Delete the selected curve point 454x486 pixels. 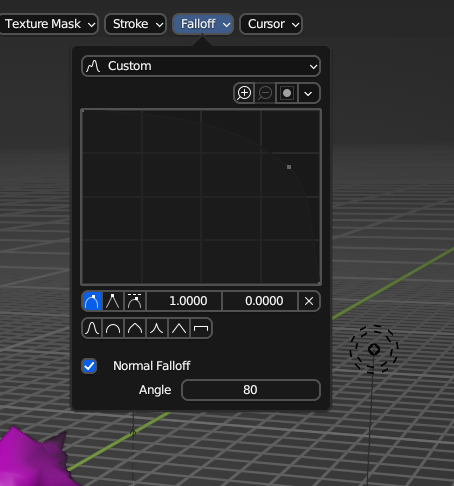[x=309, y=301]
